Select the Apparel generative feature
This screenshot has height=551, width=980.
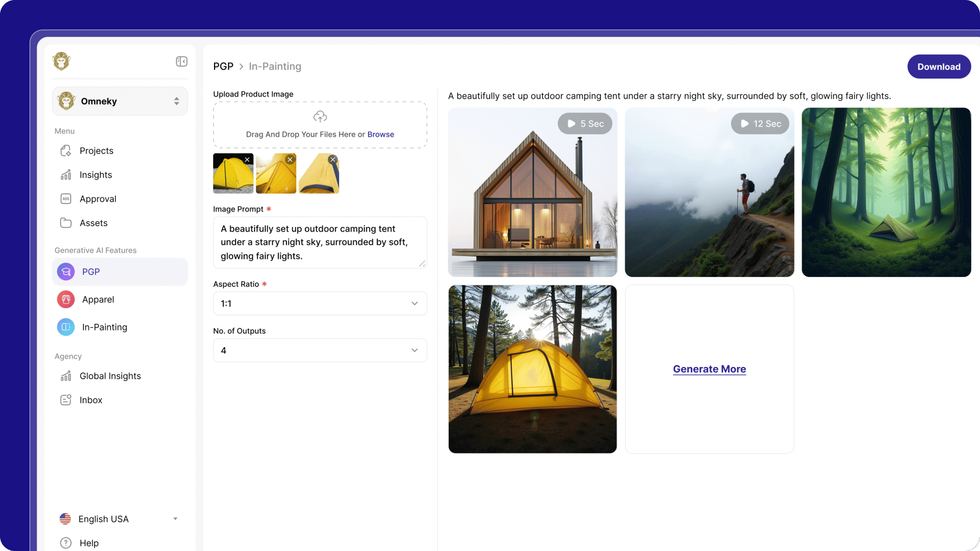[x=98, y=300]
